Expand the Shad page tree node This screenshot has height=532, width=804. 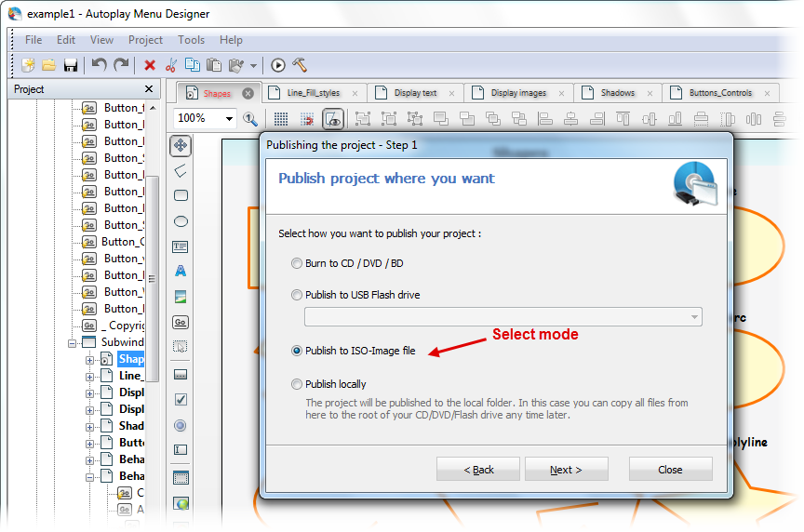point(89,427)
